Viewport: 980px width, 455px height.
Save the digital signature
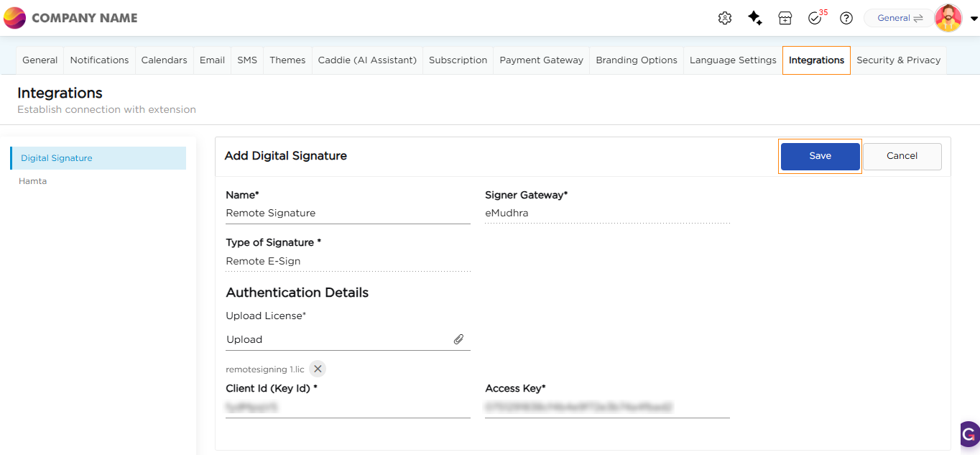coord(820,156)
